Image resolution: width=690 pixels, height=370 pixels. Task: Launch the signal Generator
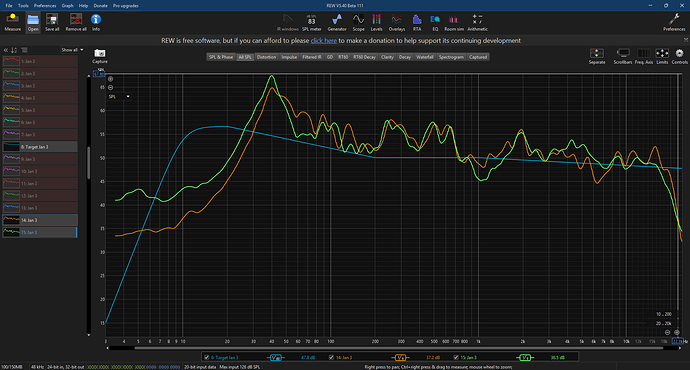[x=337, y=23]
